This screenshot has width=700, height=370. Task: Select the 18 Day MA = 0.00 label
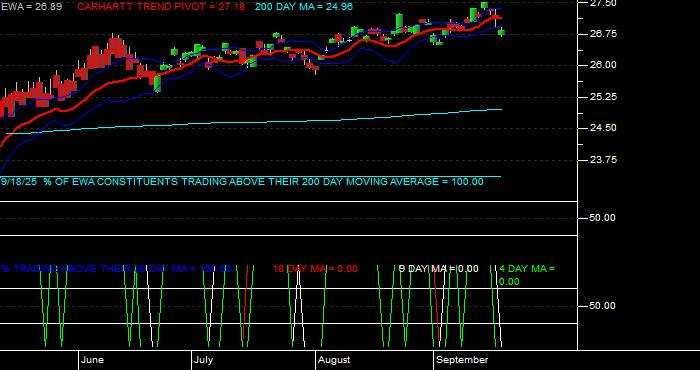click(x=315, y=269)
